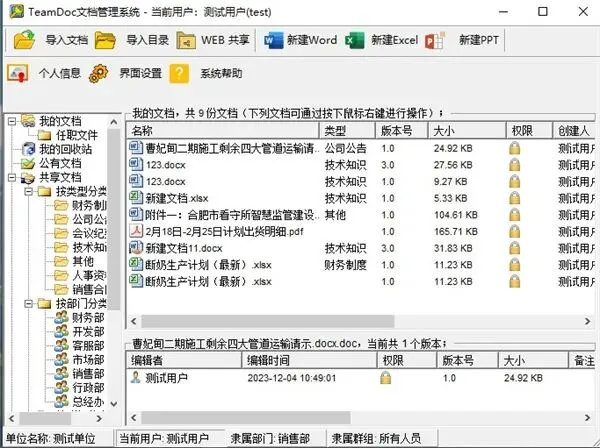
Task: Click the 财务制度 category folder icon
Action: pos(61,205)
